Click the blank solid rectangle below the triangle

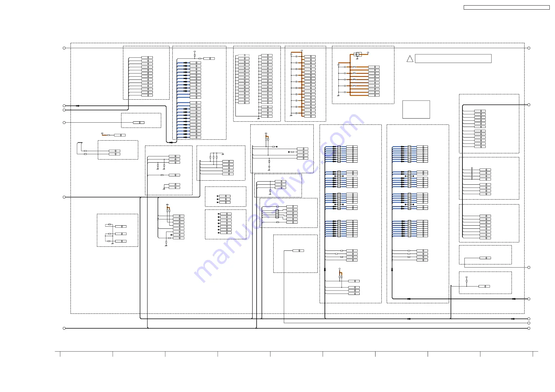(x=416, y=109)
